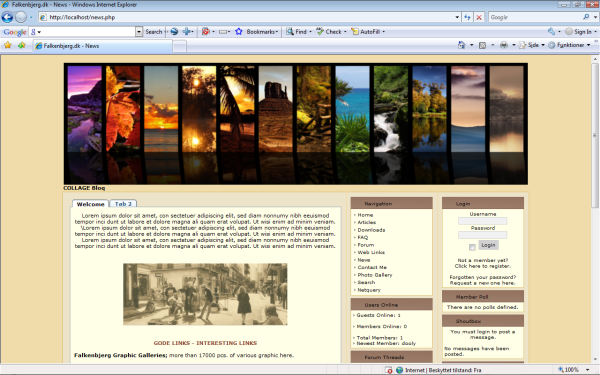The height and width of the screenshot is (375, 600).
Task: Click the Username input field
Action: [483, 221]
